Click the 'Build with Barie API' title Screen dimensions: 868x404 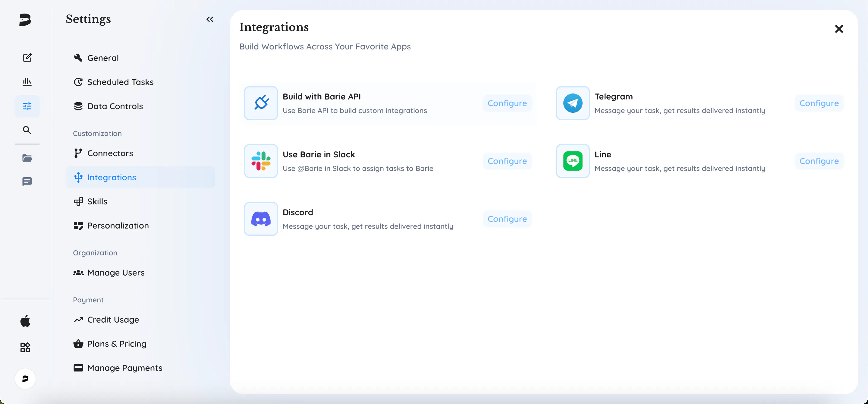coord(322,97)
